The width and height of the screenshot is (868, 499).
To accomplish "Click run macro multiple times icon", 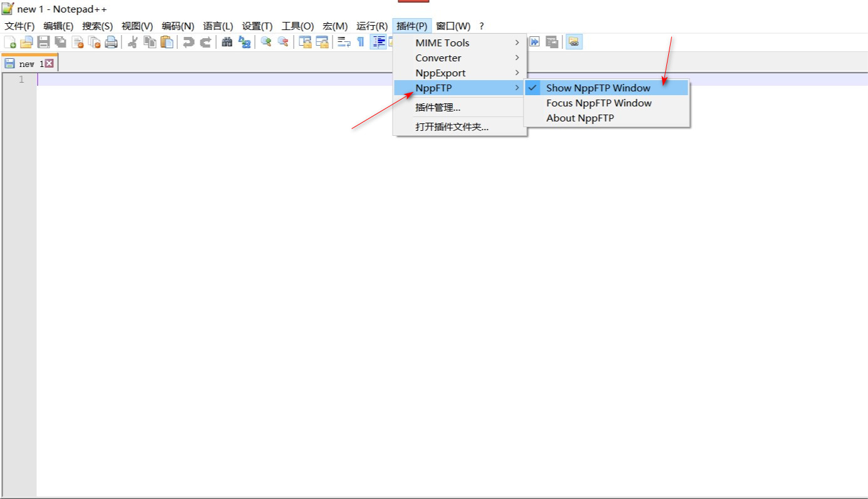I will coord(535,42).
